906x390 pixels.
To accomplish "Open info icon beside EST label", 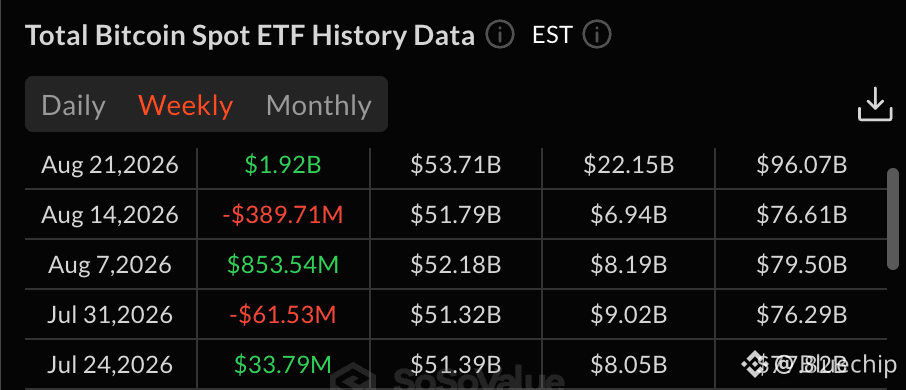I will tap(597, 36).
